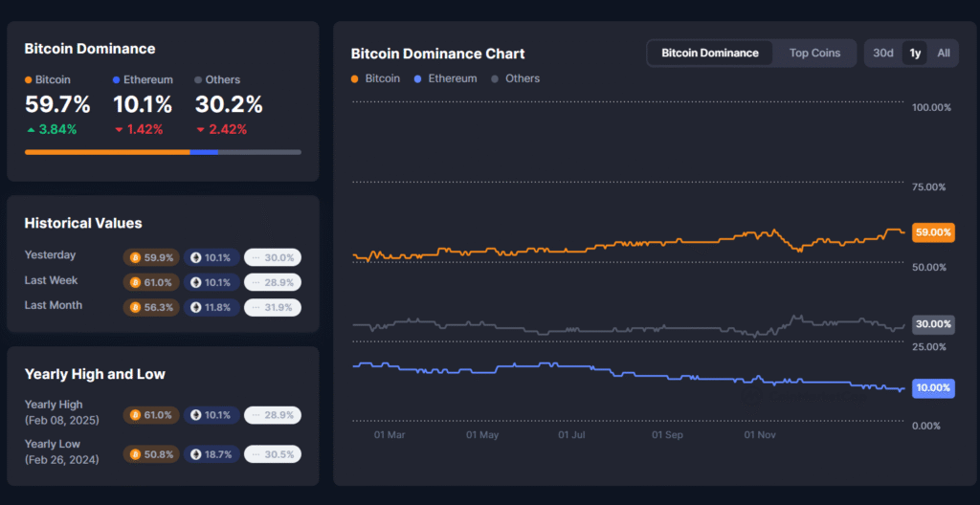
Task: Click the orange segment of dominance bar
Action: click(107, 151)
